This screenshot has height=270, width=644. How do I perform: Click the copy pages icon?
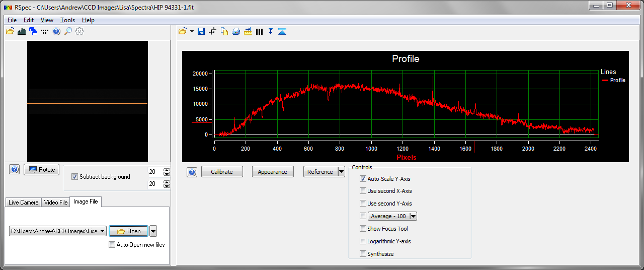[x=224, y=32]
